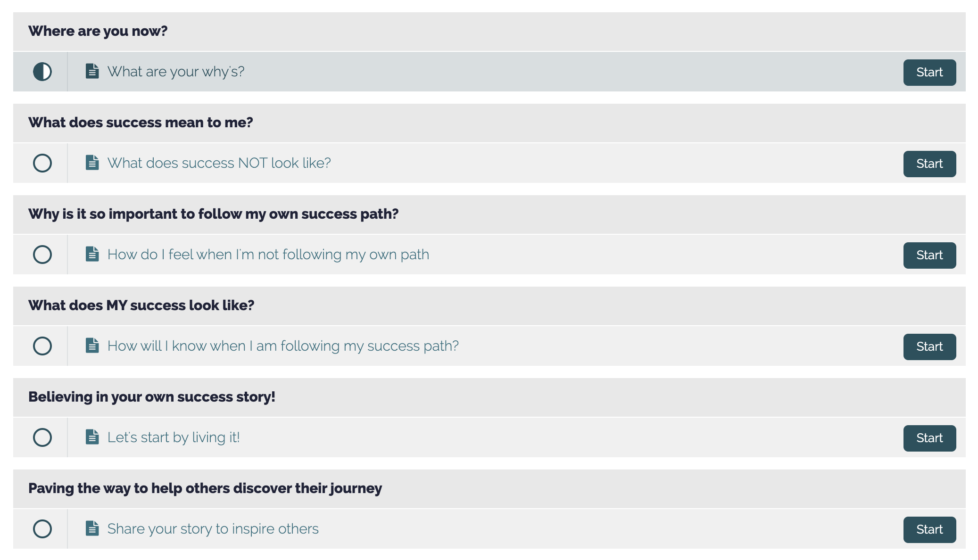Click document icon next to "What does success NOT look like?"
This screenshot has width=978, height=560.
pyautogui.click(x=92, y=163)
